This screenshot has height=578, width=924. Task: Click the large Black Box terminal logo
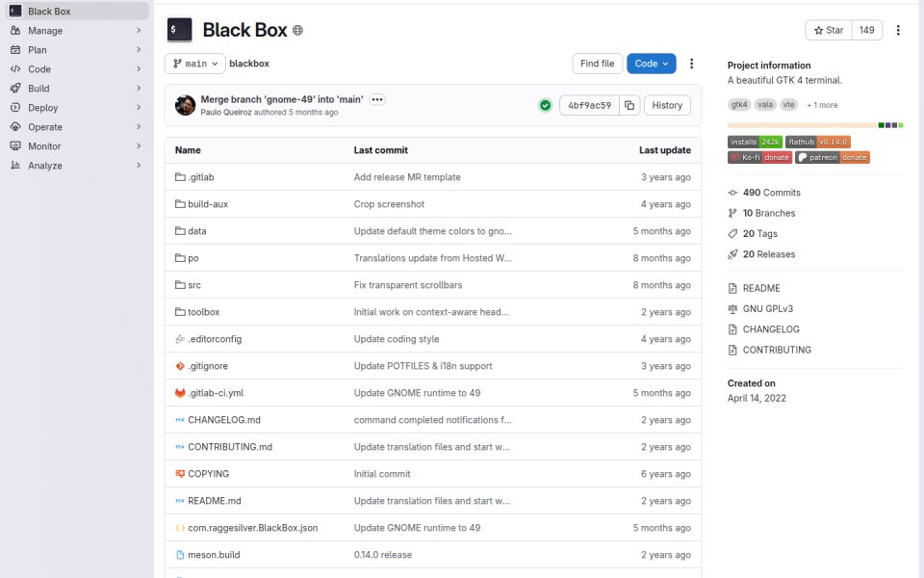[x=180, y=30]
